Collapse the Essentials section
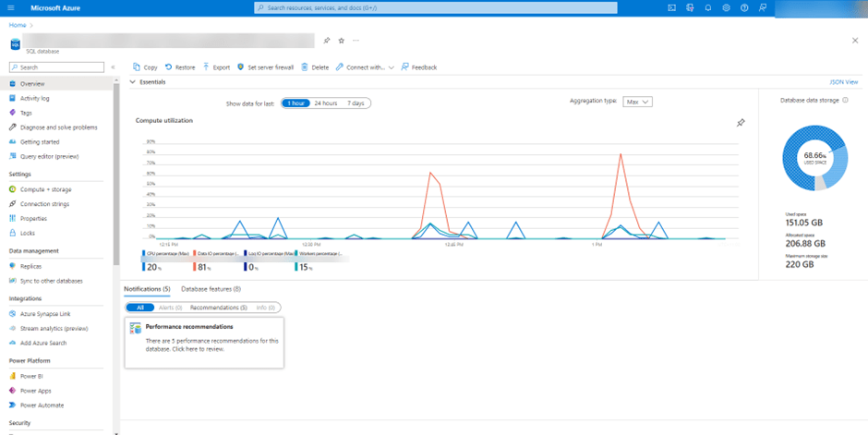 [x=133, y=82]
